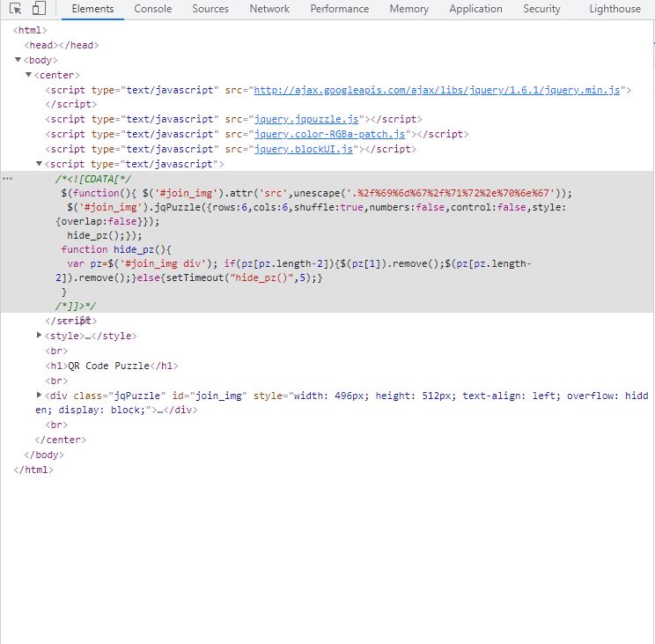Toggle the device toolbar icon
The image size is (655, 644).
(39, 9)
